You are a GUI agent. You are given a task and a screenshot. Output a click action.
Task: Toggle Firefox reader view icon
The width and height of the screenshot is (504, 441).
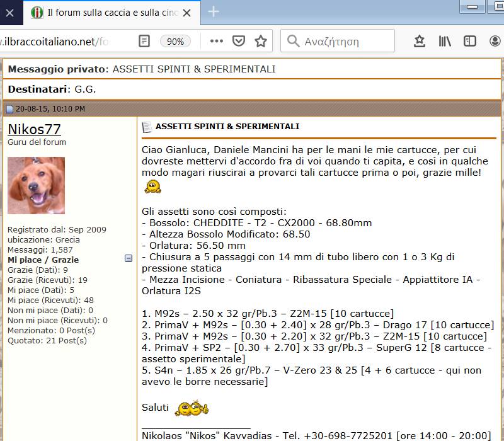point(144,41)
